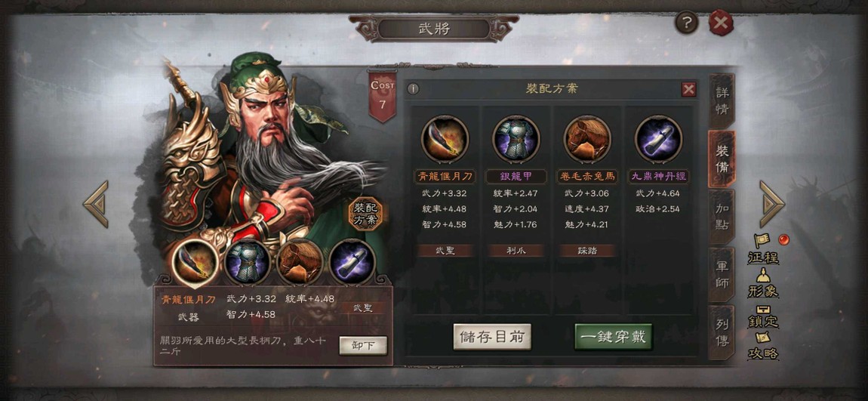The height and width of the screenshot is (401, 868).
Task: Click the info icon beside 裝配方案 title
Action: pyautogui.click(x=413, y=89)
